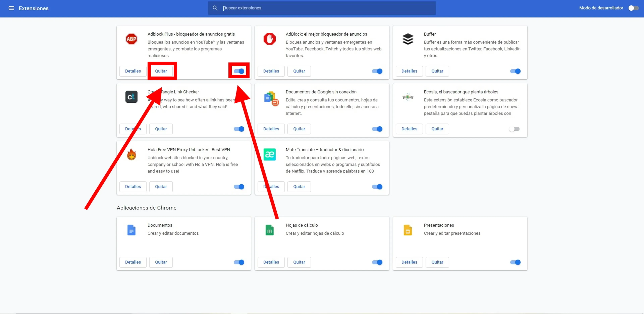Turn off CrowdTangle Link Checker toggle
Image resolution: width=644 pixels, height=314 pixels.
[239, 129]
